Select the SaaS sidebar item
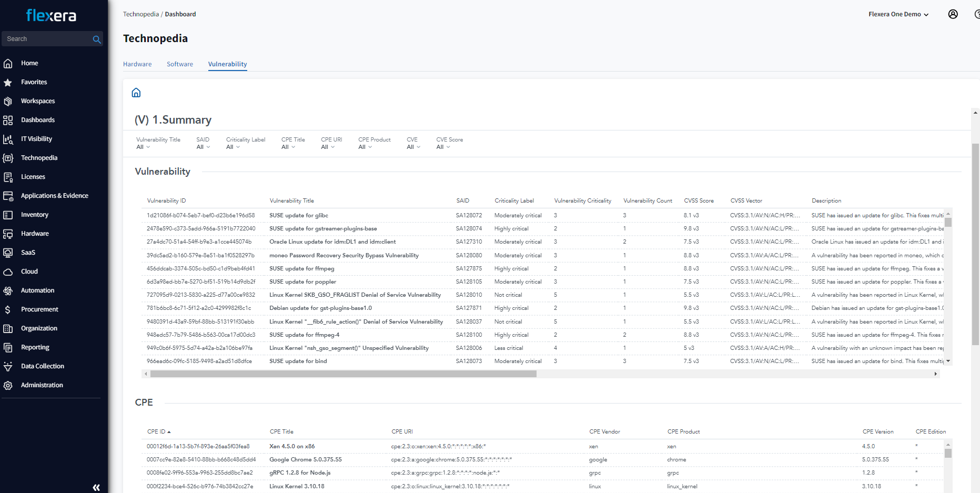This screenshot has height=493, width=980. coord(28,253)
